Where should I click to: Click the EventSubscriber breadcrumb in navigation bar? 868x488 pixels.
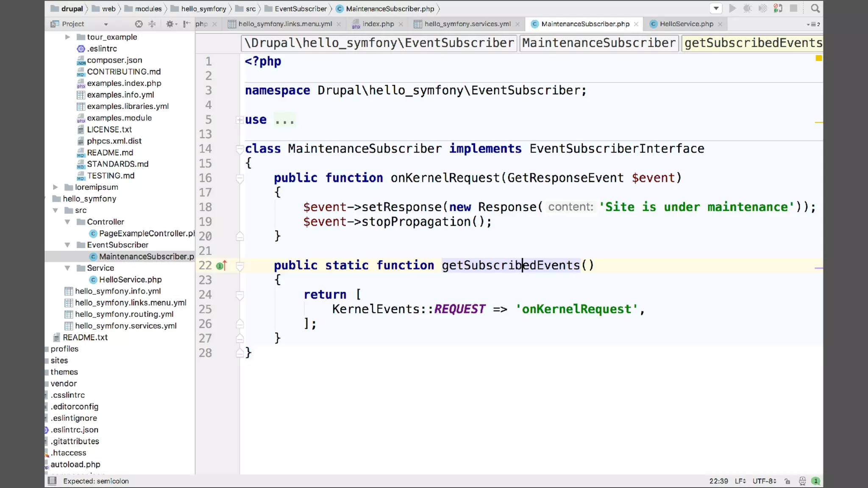(300, 9)
